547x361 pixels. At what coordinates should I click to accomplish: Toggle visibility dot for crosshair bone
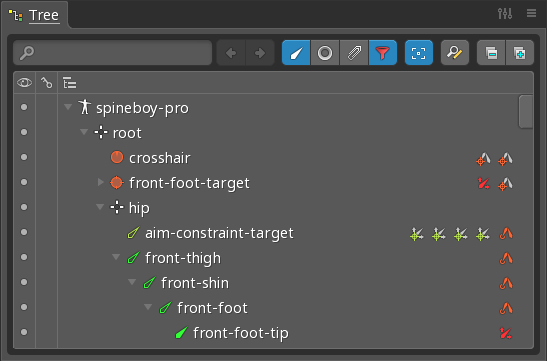point(24,157)
